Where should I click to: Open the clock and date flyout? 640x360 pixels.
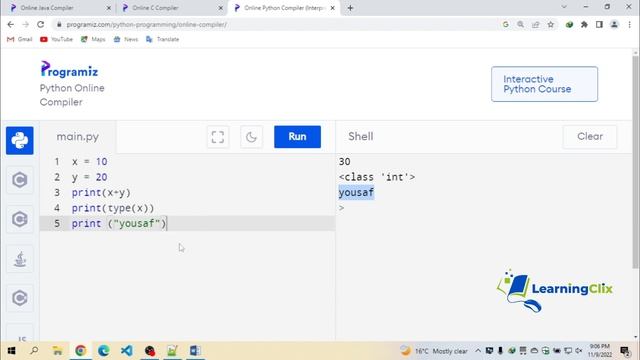pos(600,351)
